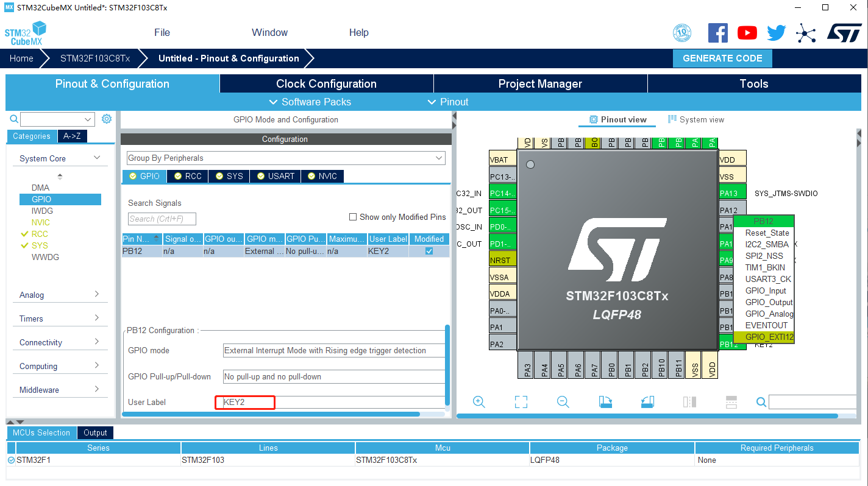Screen dimensions: 868x486
Task: Open the ST community network icon
Action: [x=806, y=33]
